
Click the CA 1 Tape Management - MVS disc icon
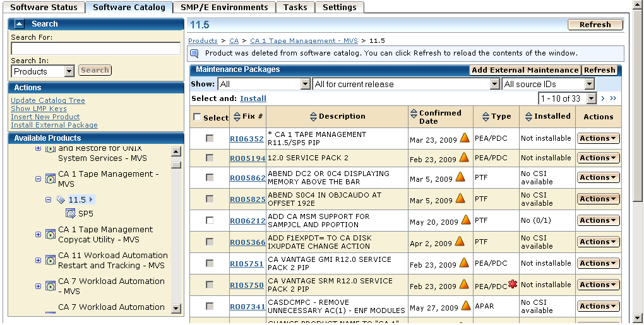pyautogui.click(x=51, y=179)
